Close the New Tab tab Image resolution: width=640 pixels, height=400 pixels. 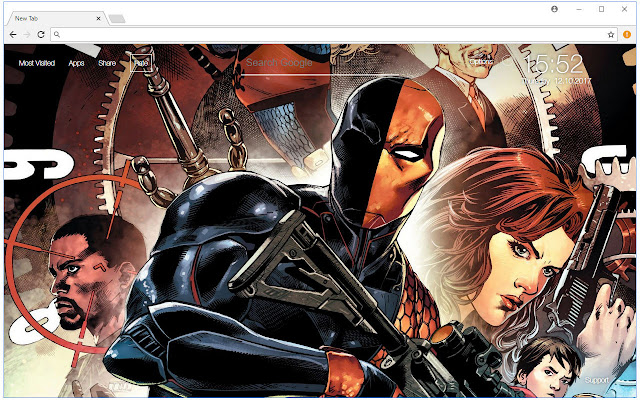[x=98, y=18]
